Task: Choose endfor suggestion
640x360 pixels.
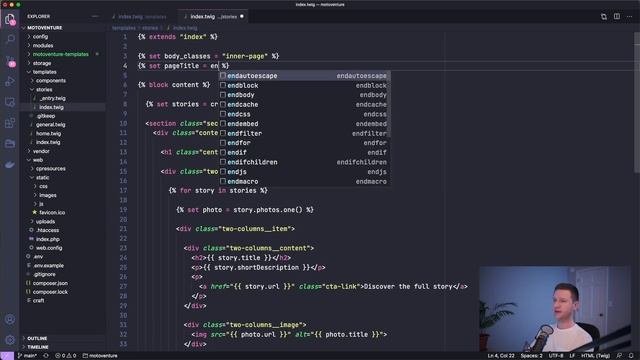Action: (304, 143)
